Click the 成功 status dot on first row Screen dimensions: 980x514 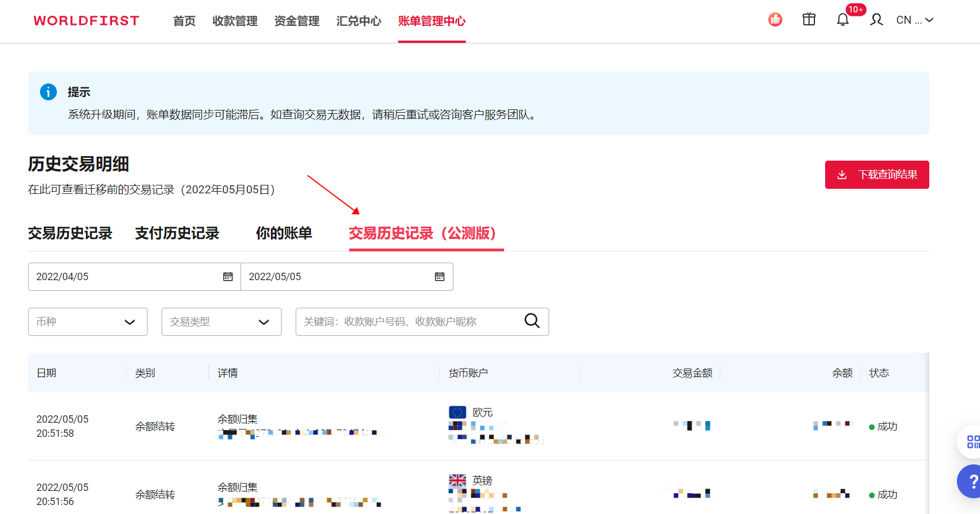[x=872, y=426]
